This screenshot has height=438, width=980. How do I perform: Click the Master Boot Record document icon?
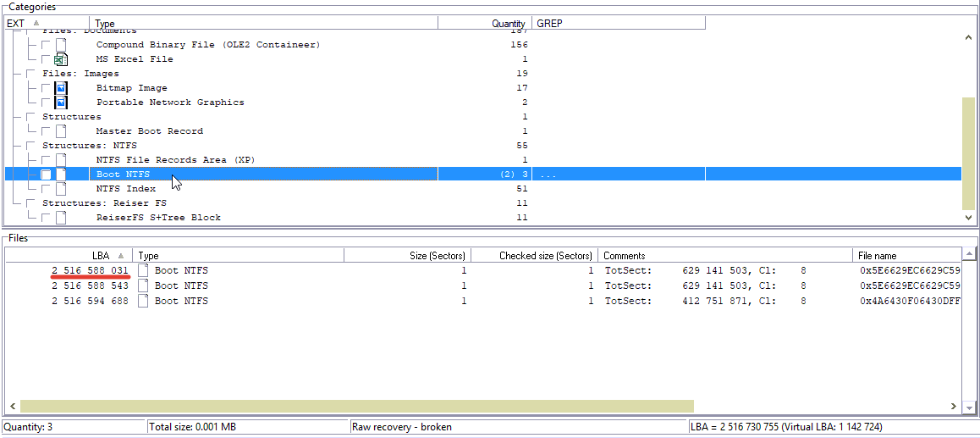(61, 131)
